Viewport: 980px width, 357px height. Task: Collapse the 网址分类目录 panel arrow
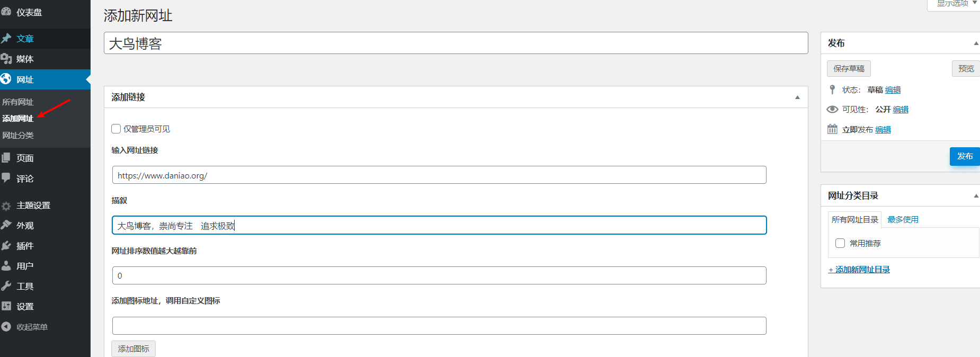[976, 196]
